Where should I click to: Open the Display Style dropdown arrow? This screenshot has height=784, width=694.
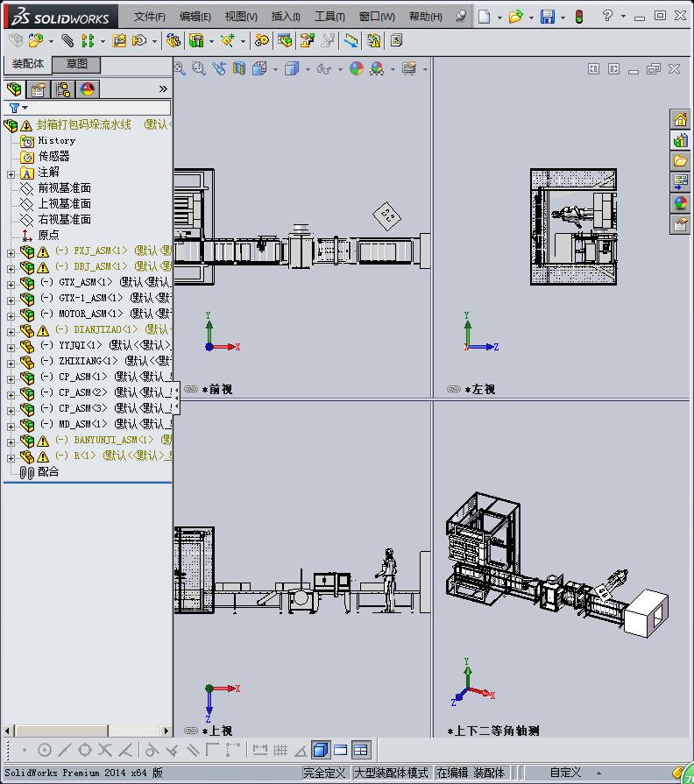tap(308, 69)
